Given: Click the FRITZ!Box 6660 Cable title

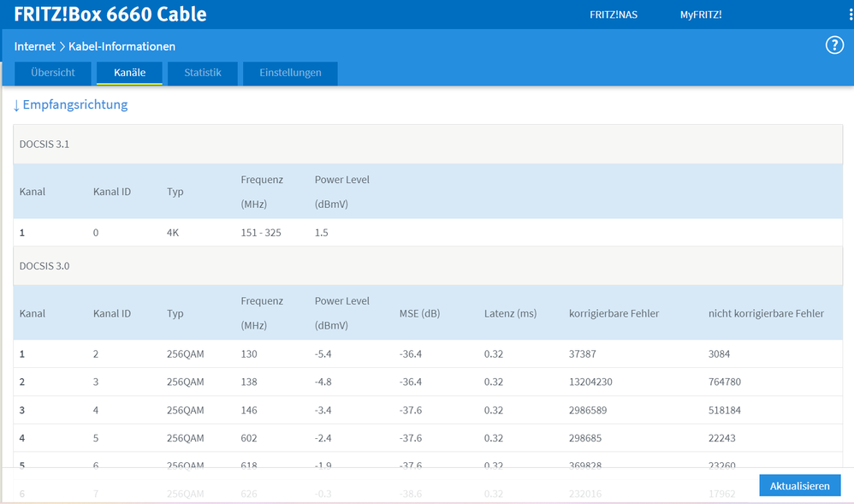Looking at the screenshot, I should pos(110,15).
